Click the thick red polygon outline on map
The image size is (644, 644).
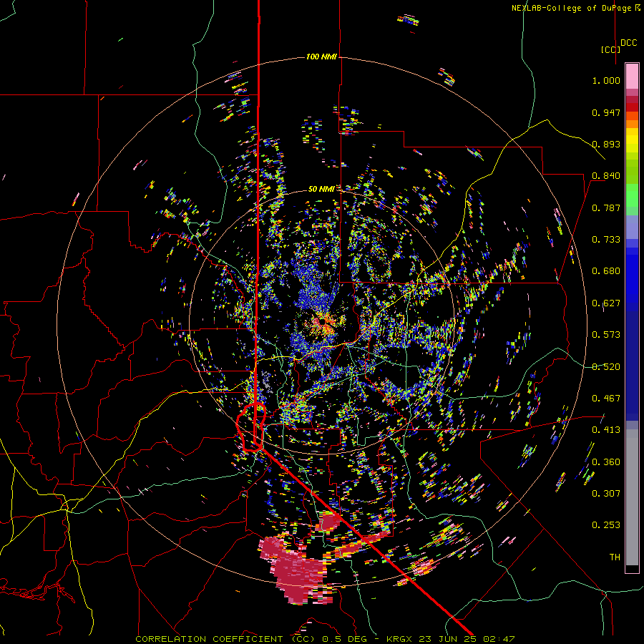tap(250, 427)
